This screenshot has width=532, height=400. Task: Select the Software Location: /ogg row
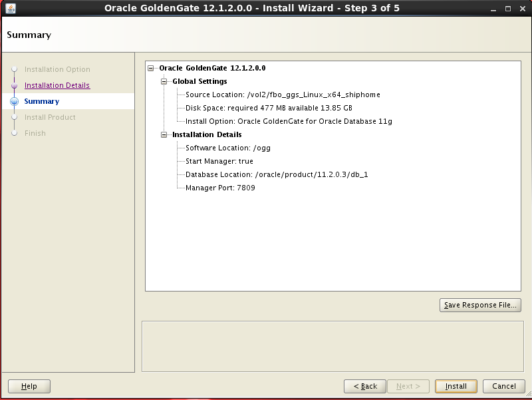click(x=228, y=148)
